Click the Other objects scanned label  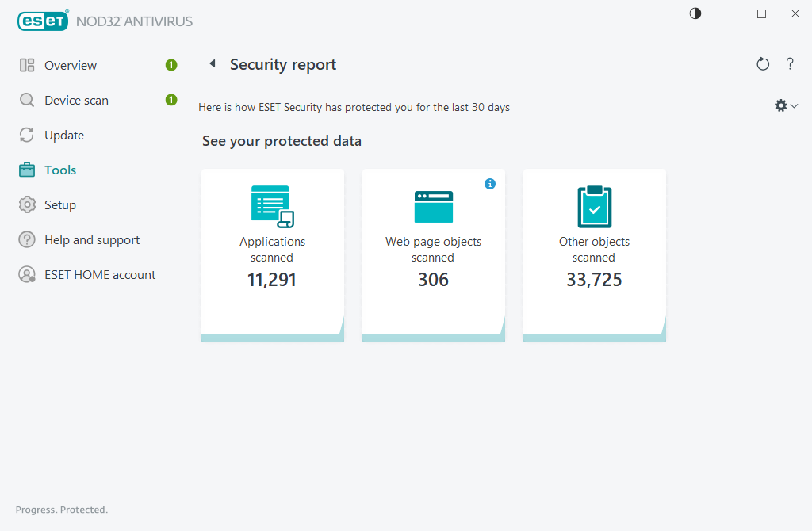594,250
